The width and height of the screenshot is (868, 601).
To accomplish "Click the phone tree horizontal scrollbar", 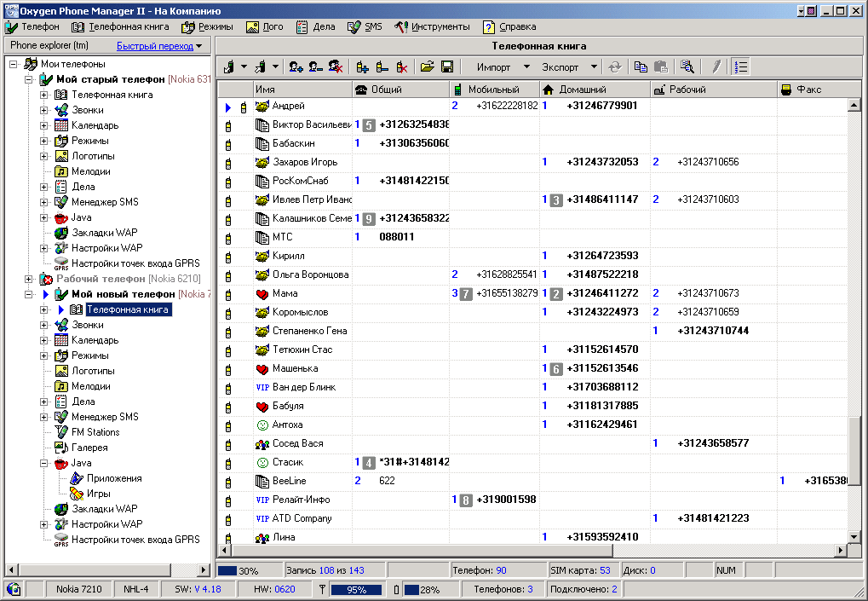I will (107, 569).
